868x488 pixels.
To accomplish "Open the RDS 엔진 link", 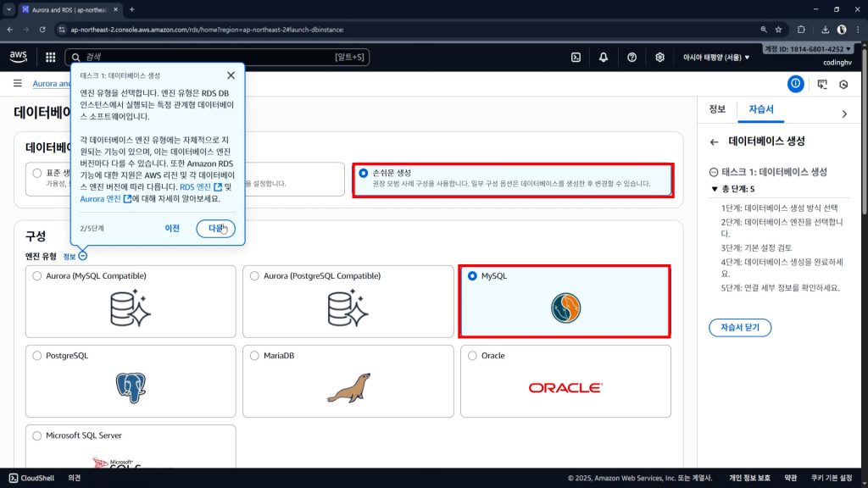I will click(x=200, y=187).
